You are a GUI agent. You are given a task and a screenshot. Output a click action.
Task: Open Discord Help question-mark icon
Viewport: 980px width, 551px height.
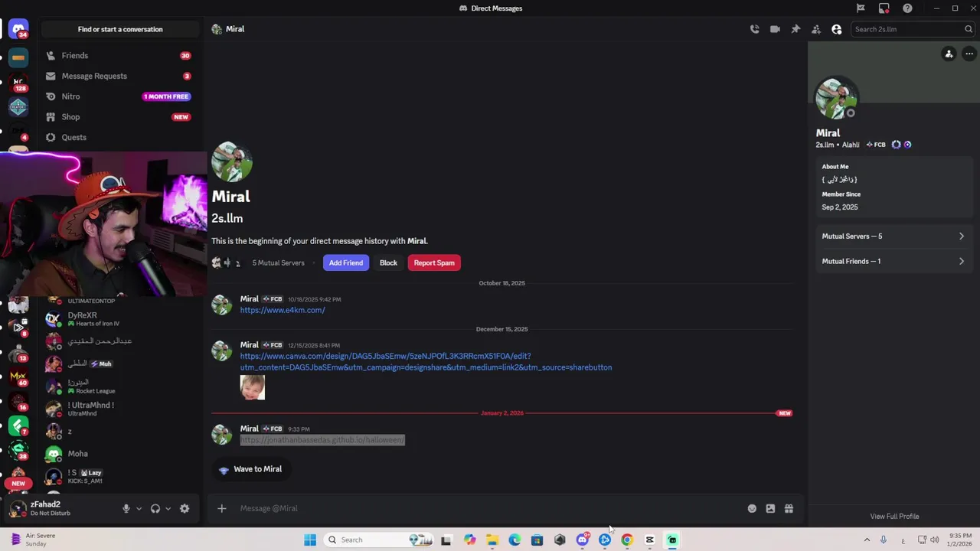(907, 8)
